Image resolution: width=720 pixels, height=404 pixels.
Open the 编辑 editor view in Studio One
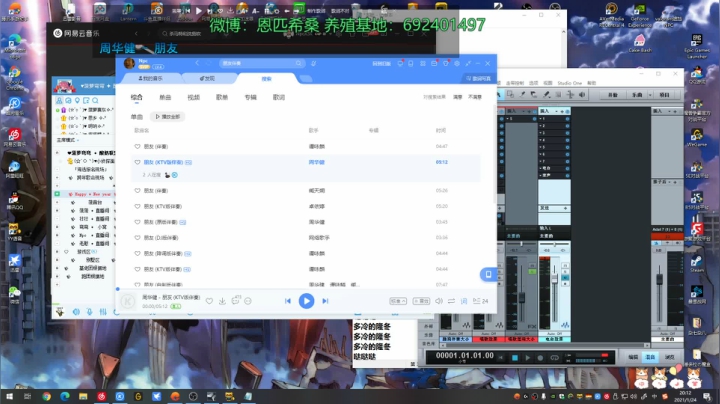[633, 357]
